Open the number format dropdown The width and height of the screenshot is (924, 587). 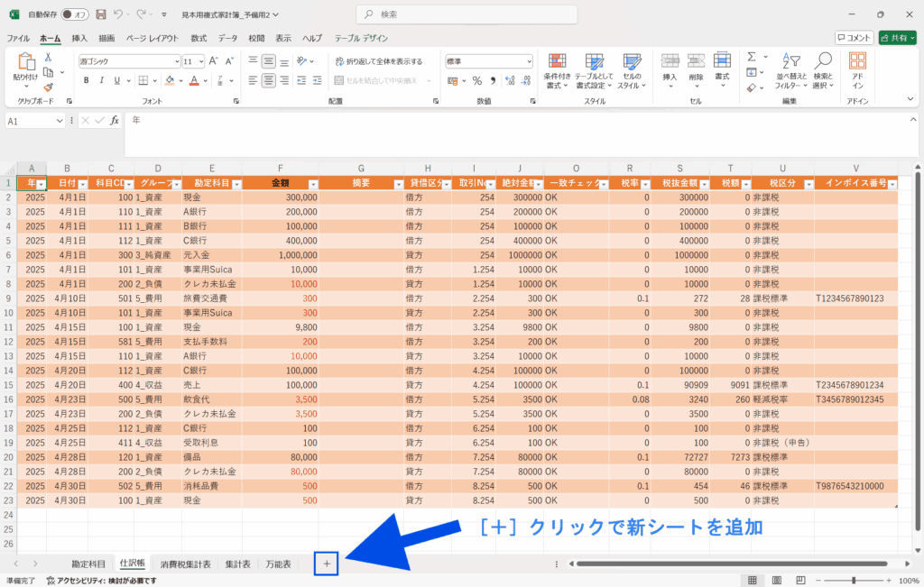pyautogui.click(x=529, y=61)
